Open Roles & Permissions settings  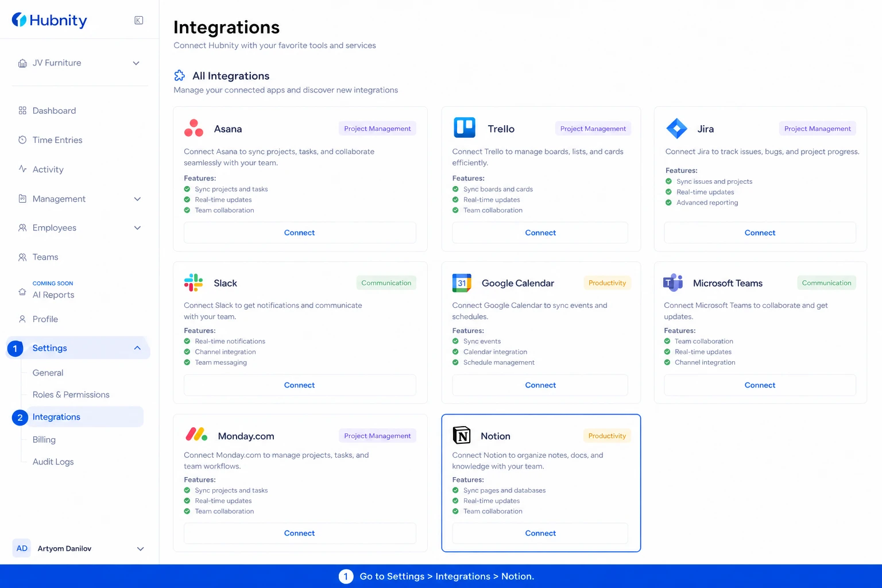coord(71,394)
